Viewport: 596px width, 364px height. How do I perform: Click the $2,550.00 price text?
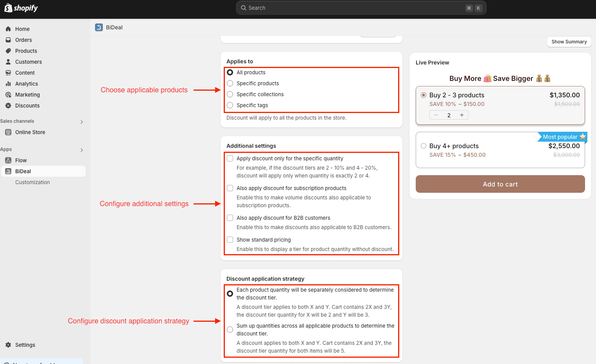[x=564, y=146]
